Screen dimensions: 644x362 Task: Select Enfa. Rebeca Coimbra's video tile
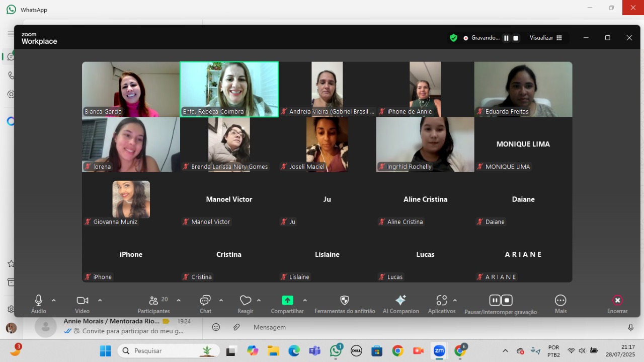(x=229, y=89)
